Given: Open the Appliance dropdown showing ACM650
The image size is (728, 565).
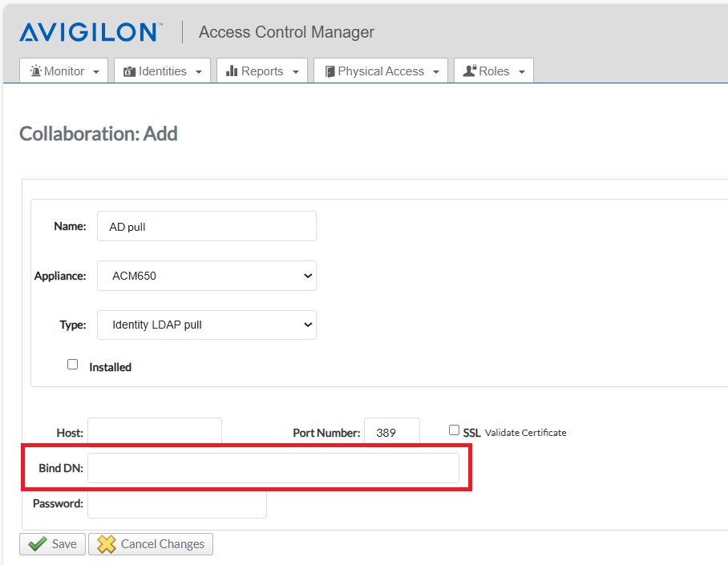Looking at the screenshot, I should (206, 275).
